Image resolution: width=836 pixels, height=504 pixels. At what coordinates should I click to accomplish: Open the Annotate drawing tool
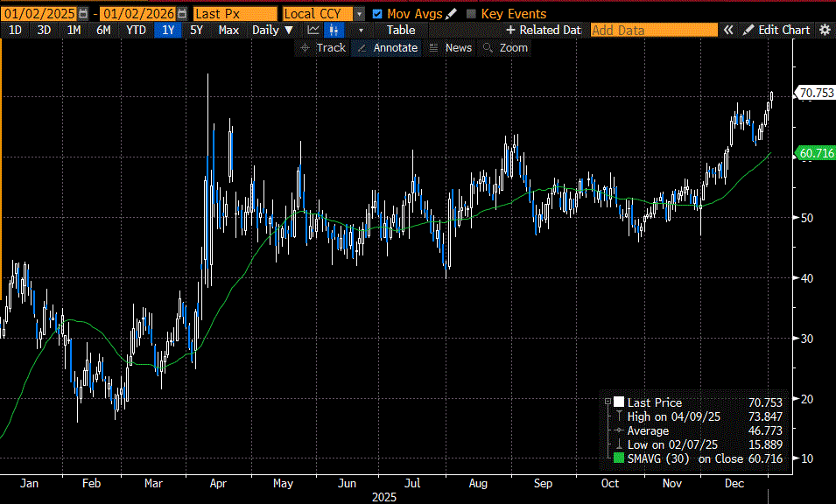[x=386, y=48]
